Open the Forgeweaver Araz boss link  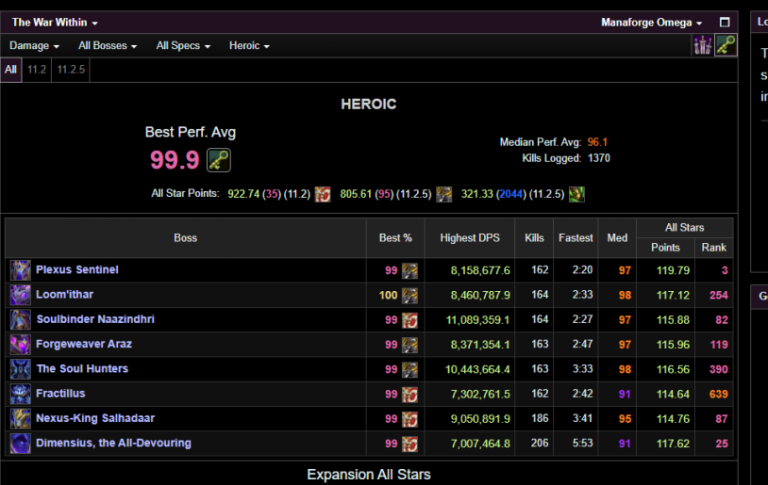pyautogui.click(x=84, y=344)
